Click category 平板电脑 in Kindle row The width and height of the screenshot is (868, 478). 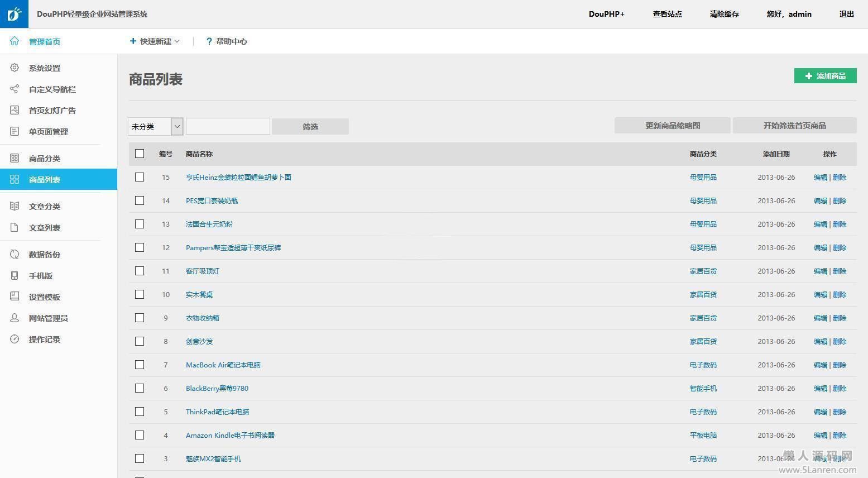tap(703, 436)
